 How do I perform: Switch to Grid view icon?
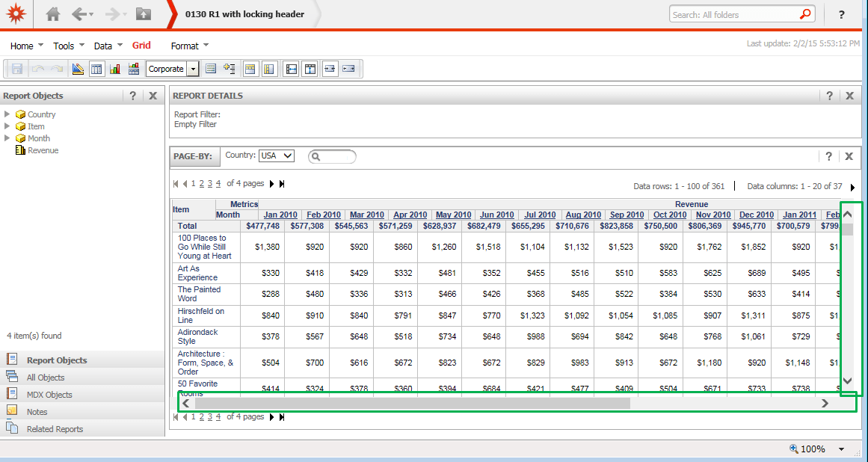pyautogui.click(x=96, y=69)
